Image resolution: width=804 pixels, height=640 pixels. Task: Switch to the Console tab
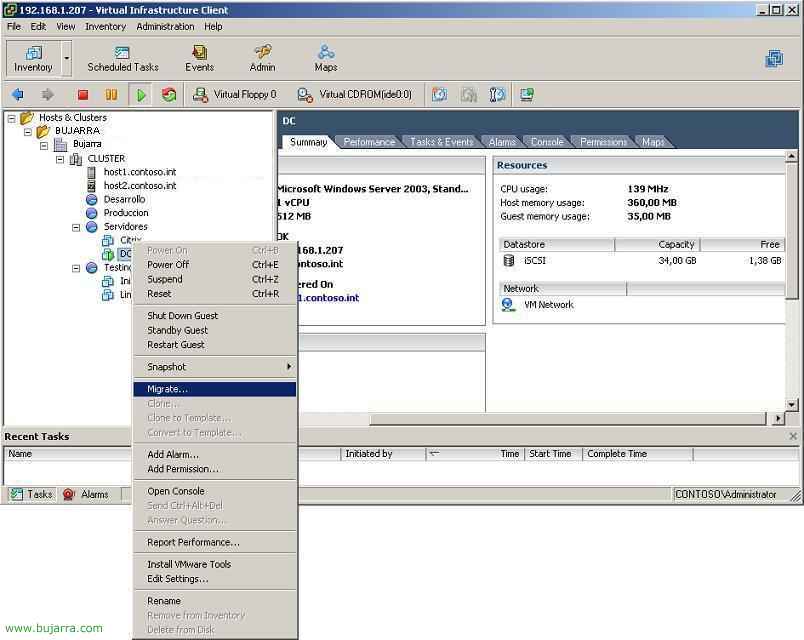(x=547, y=142)
